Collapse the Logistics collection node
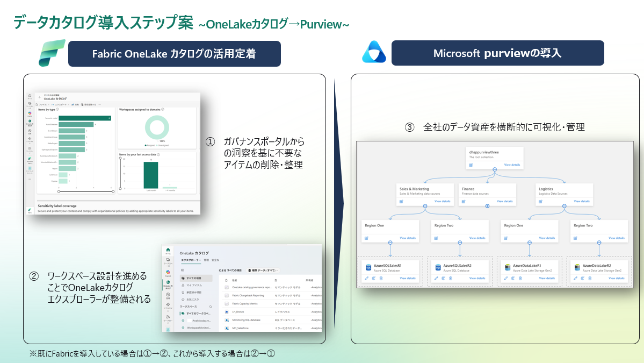644x363 pixels. pyautogui.click(x=565, y=206)
